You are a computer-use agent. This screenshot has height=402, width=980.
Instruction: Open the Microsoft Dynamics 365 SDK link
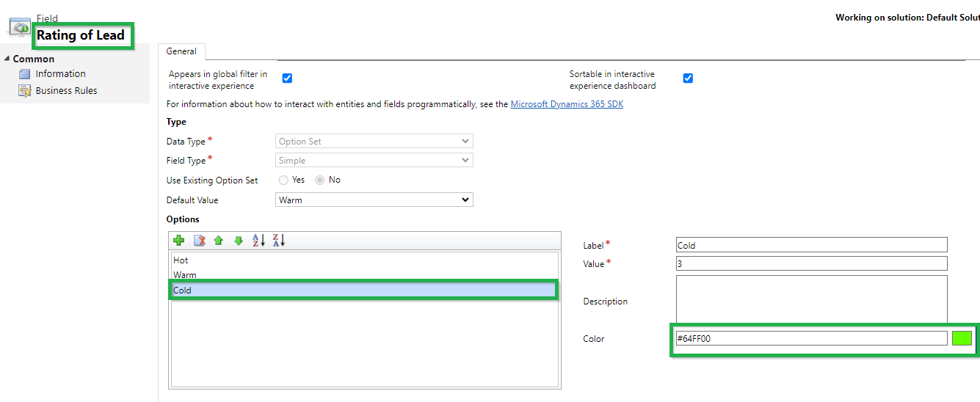(567, 104)
